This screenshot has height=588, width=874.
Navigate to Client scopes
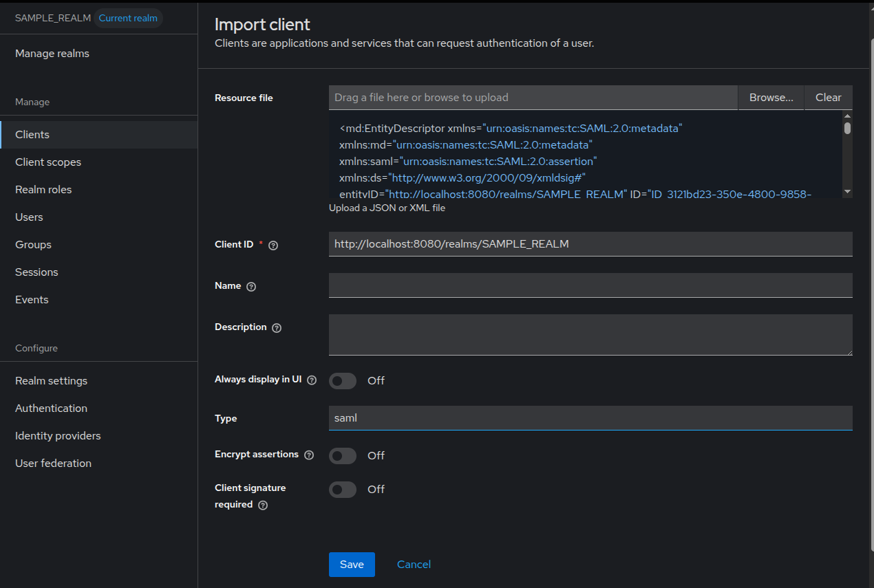(48, 162)
